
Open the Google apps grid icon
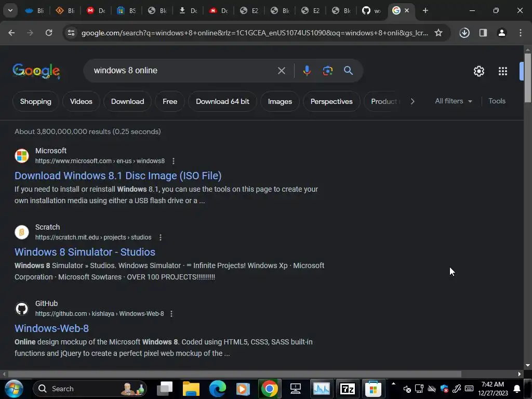[x=502, y=71]
